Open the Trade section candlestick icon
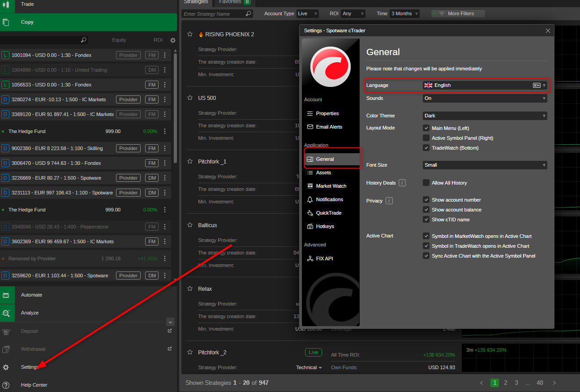The image size is (580, 392). click(x=6, y=4)
